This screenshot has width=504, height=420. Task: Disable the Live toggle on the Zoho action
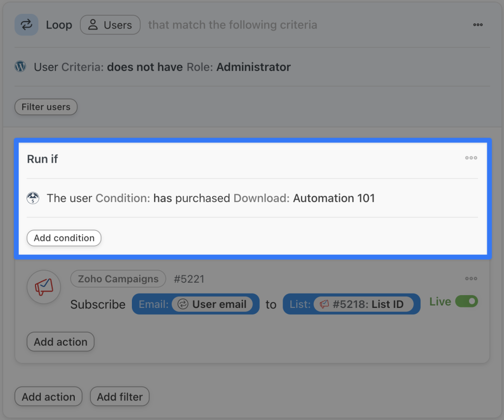(x=466, y=301)
